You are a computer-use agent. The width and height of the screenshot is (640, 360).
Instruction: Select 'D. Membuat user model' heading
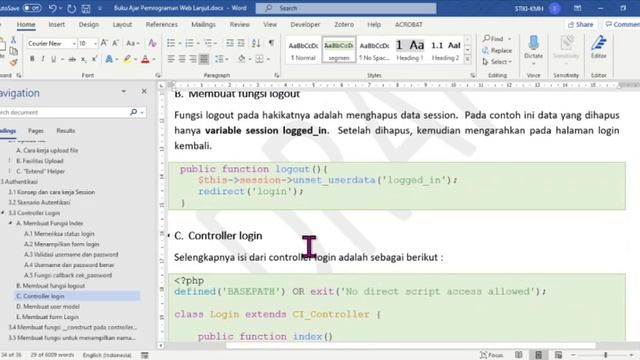(x=48, y=307)
